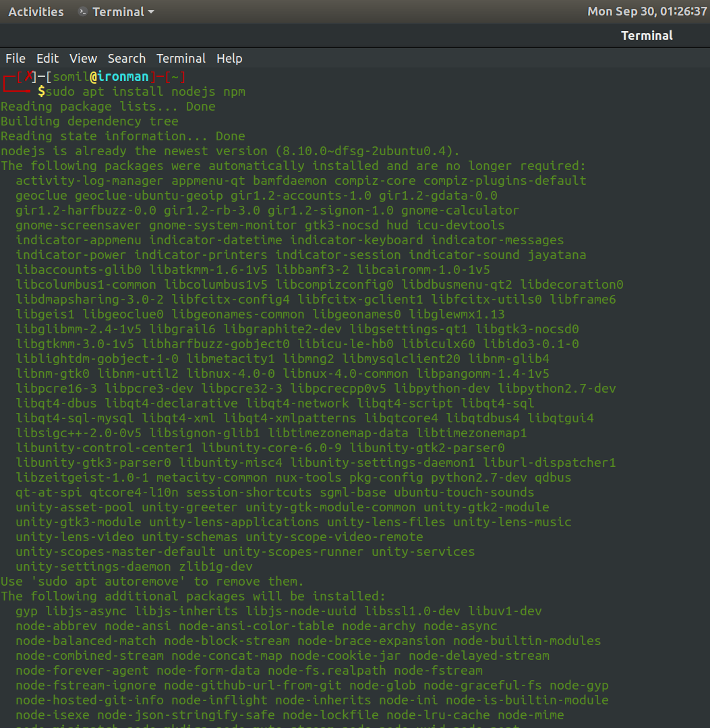The height and width of the screenshot is (728, 710).
Task: Open the clock showing Mon Sep 30
Action: (647, 11)
